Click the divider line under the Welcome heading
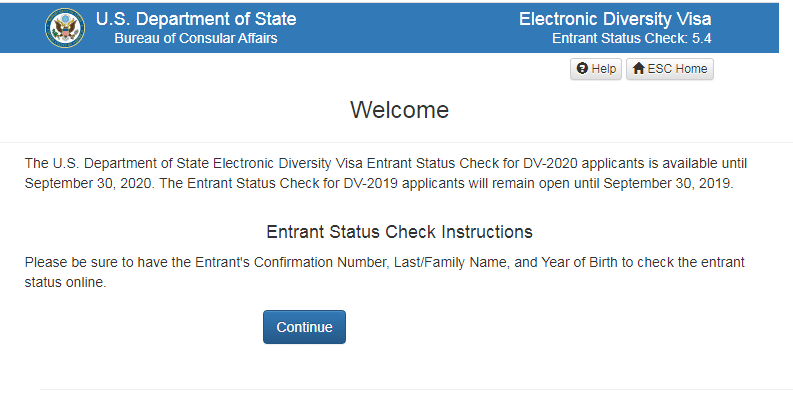 coord(396,143)
